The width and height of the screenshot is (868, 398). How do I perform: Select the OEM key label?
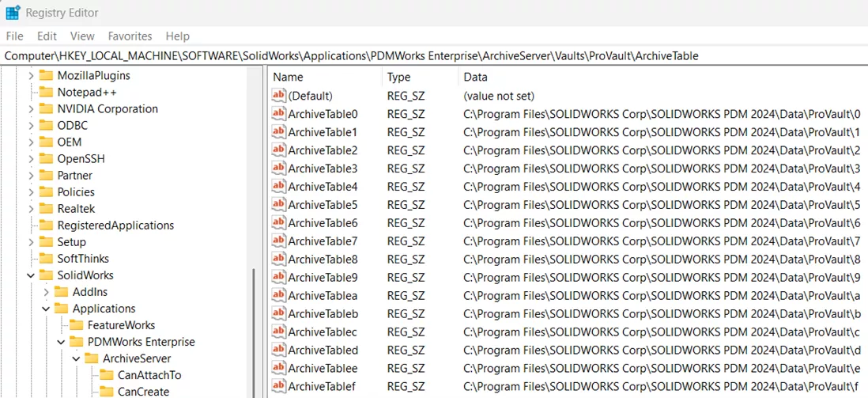(70, 142)
